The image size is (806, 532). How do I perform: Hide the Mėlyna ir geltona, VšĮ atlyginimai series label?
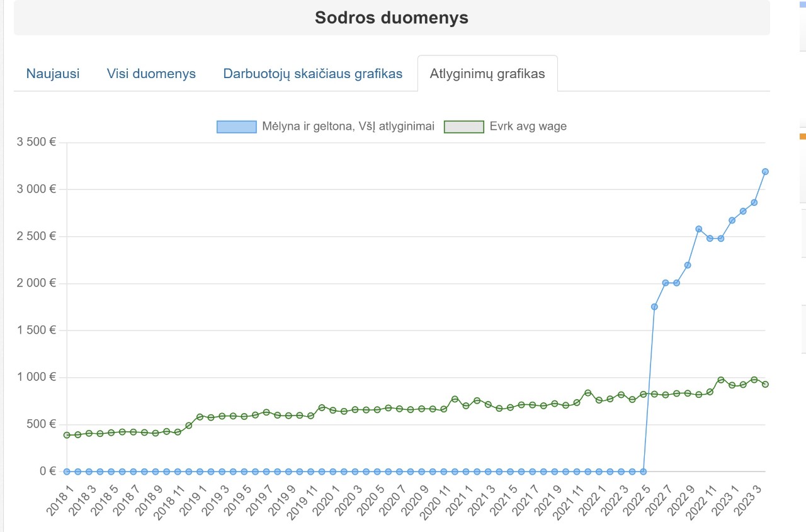point(348,127)
